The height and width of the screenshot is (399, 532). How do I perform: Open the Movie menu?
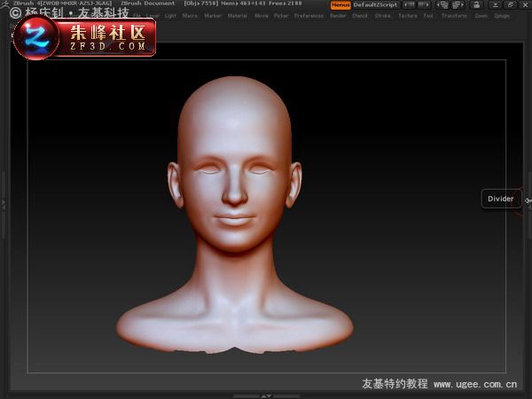(262, 16)
